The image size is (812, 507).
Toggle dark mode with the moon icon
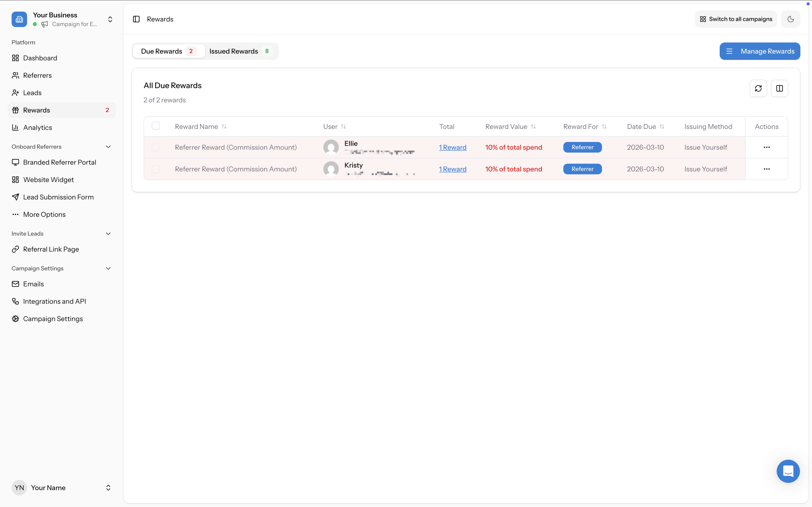790,19
